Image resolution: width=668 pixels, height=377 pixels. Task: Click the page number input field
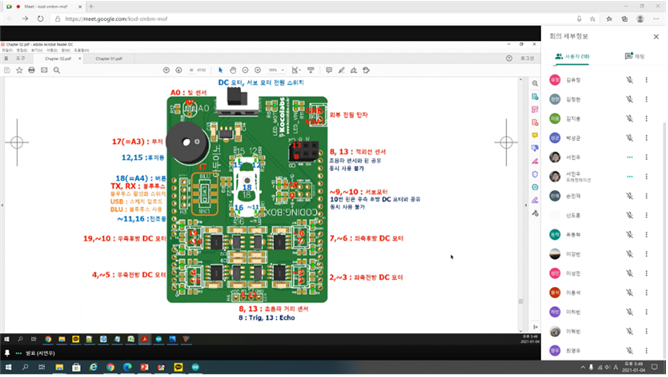192,70
